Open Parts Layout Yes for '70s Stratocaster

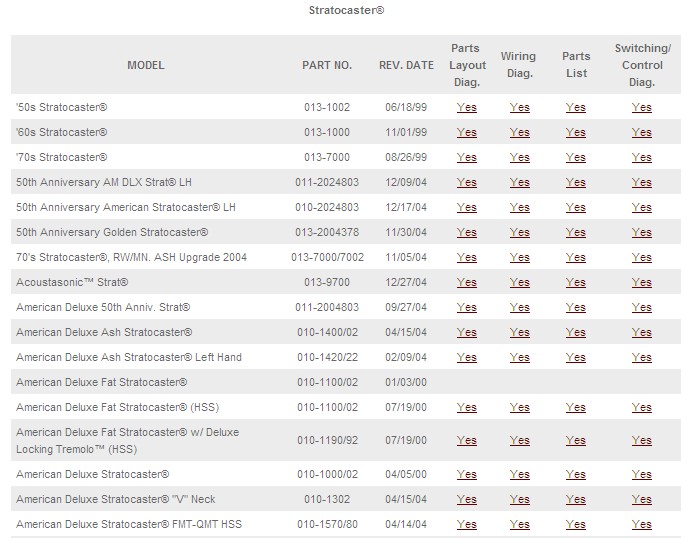tap(466, 157)
